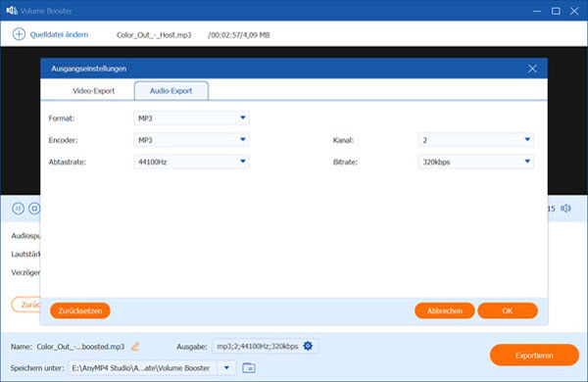Open the output folder icon

coord(249,367)
